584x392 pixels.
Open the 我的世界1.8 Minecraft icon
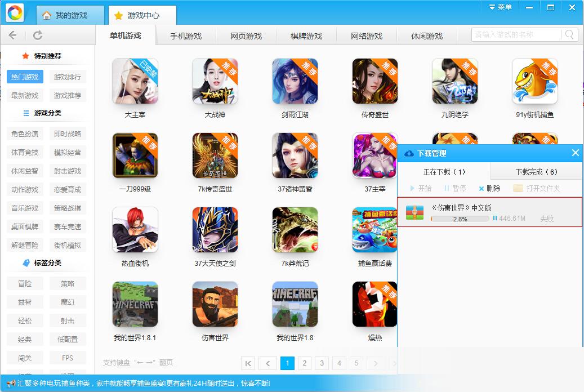[x=295, y=304]
